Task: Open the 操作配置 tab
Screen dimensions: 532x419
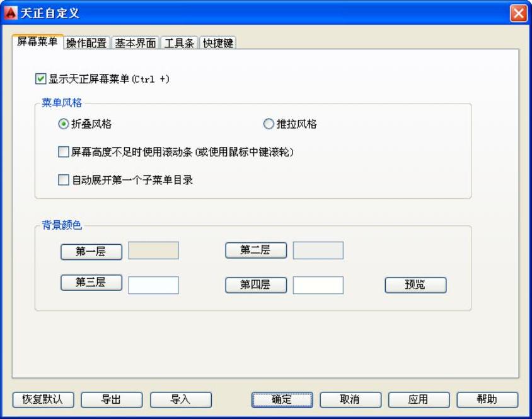Action: coord(86,43)
